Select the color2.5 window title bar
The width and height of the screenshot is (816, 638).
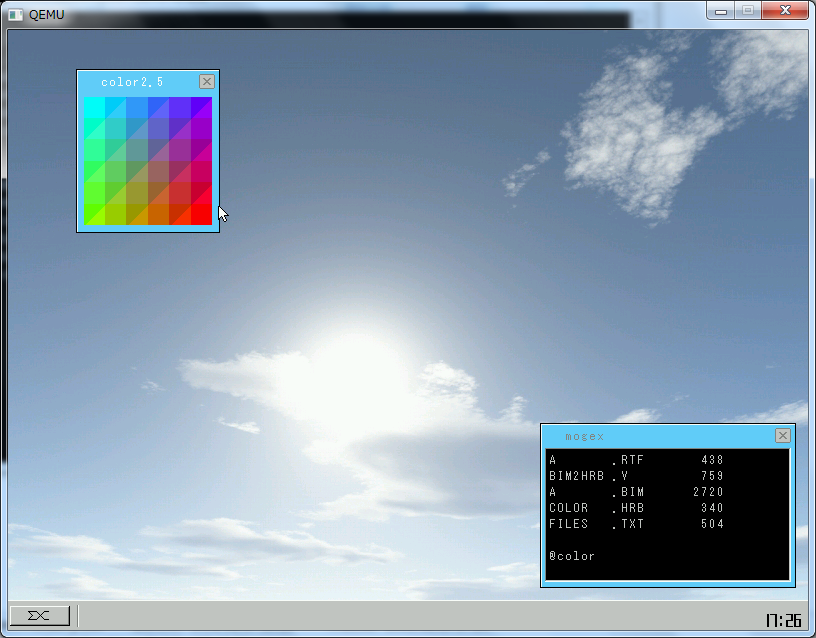140,82
